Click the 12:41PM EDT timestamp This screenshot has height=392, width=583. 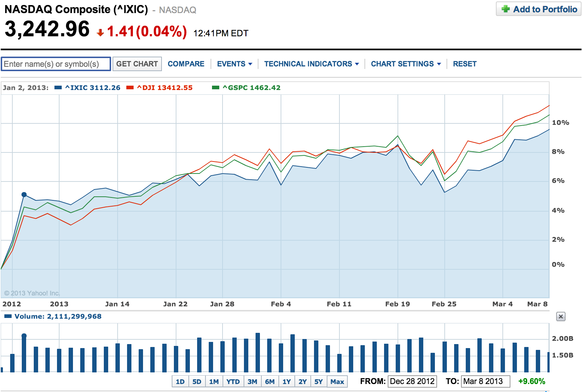(x=221, y=33)
